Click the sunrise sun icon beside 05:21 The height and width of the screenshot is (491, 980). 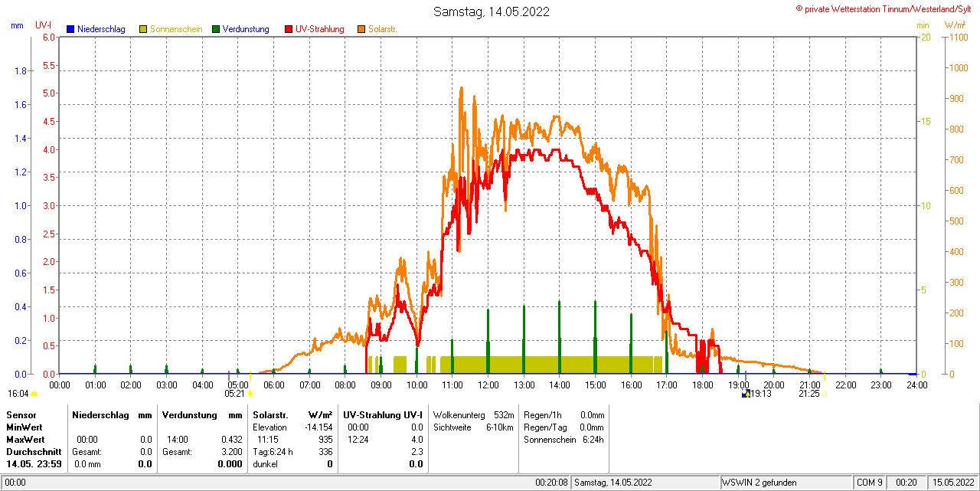250,394
